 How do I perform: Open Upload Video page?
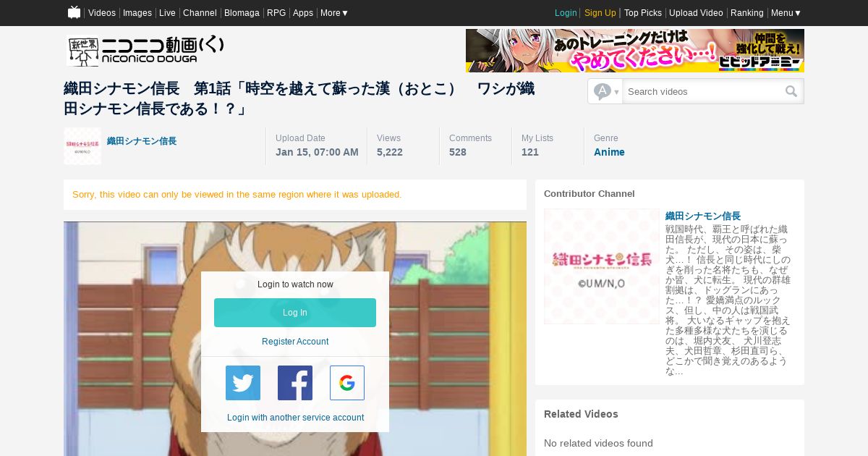click(x=696, y=13)
